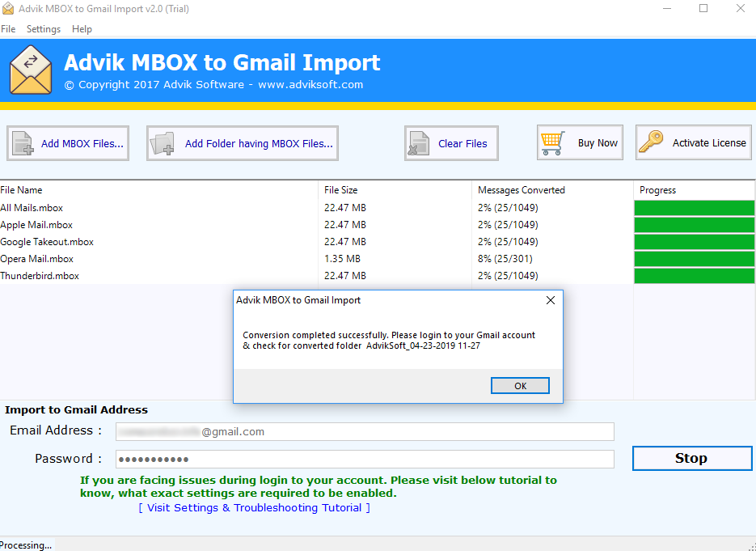The image size is (756, 551).
Task: Click the conversion completed message text
Action: coord(389,340)
